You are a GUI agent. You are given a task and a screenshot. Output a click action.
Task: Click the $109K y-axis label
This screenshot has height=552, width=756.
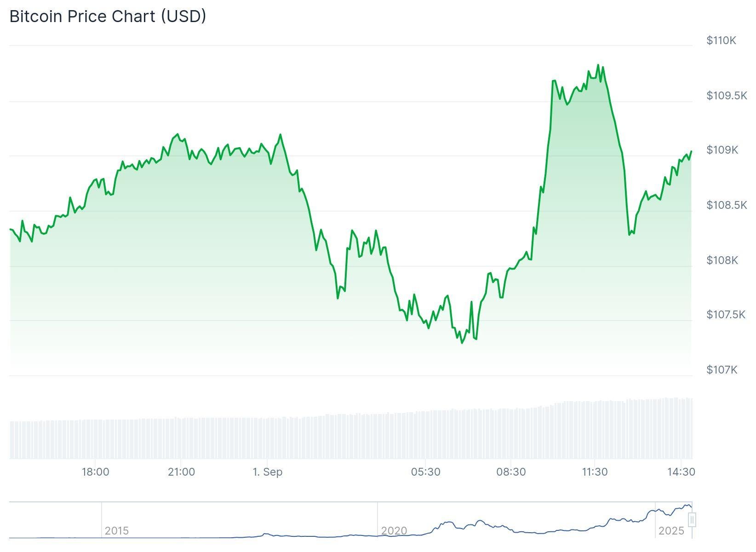[722, 150]
